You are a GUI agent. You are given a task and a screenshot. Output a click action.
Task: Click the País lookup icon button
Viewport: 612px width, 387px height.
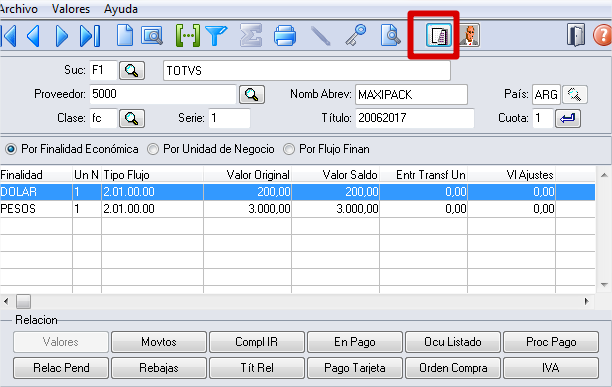pos(575,94)
